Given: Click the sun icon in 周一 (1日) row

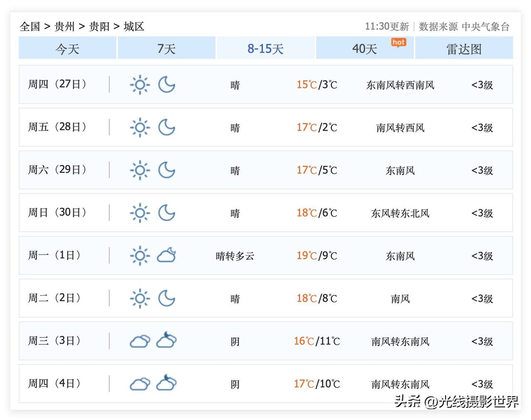Looking at the screenshot, I should (x=140, y=255).
